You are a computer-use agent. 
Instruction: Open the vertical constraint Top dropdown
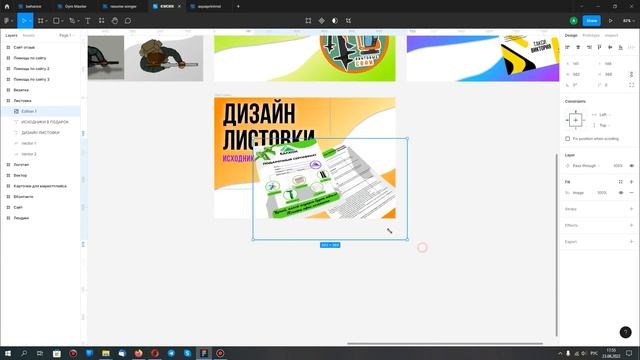click(x=604, y=125)
